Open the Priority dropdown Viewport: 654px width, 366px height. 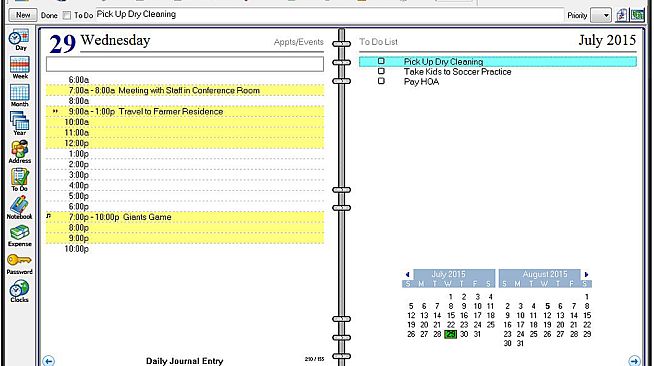pyautogui.click(x=601, y=15)
